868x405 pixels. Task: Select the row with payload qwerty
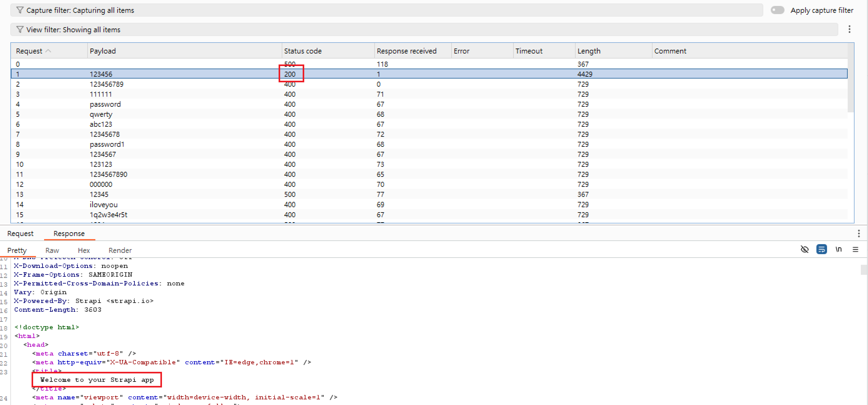(429, 114)
